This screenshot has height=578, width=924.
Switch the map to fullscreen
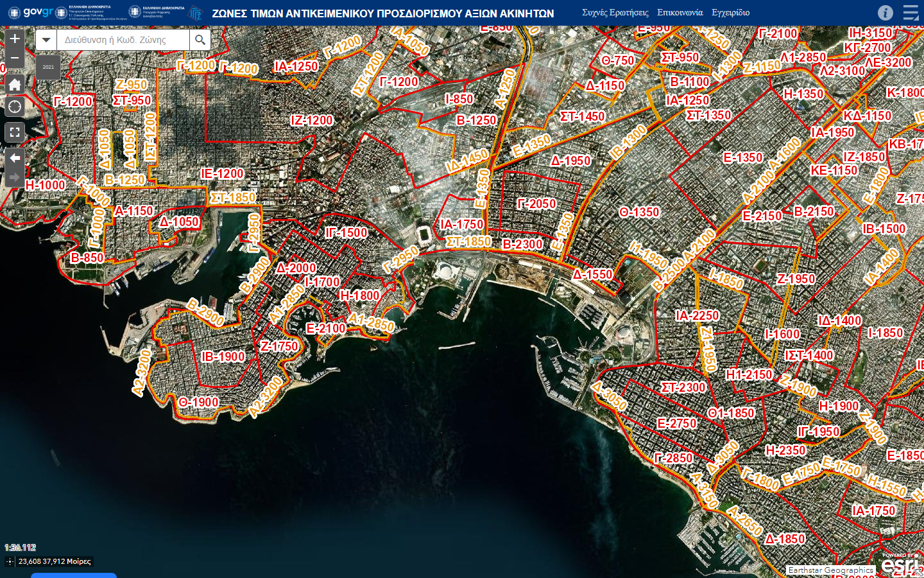click(x=15, y=132)
